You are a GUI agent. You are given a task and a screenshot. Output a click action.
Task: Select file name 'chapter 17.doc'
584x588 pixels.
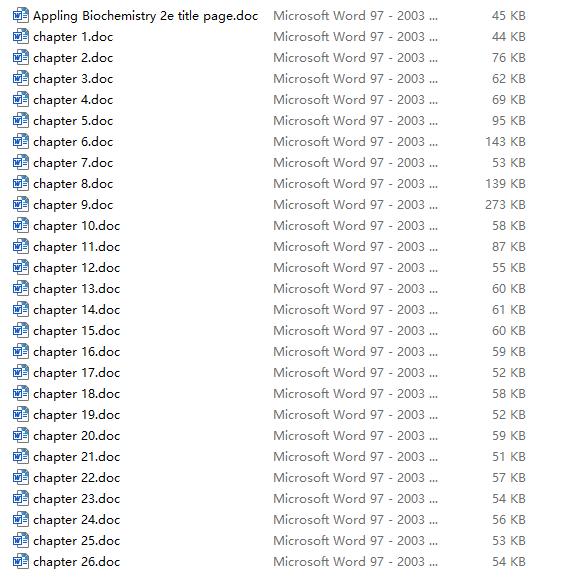(77, 373)
